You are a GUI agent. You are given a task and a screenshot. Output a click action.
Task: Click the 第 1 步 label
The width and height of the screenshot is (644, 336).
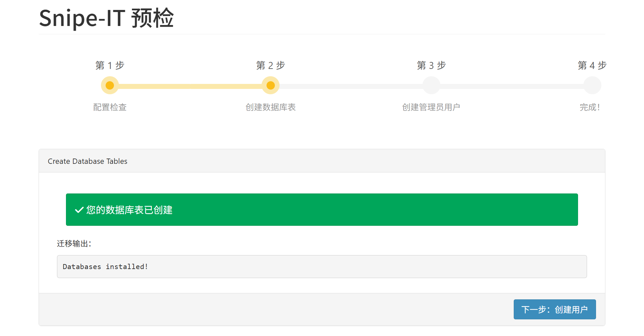110,66
